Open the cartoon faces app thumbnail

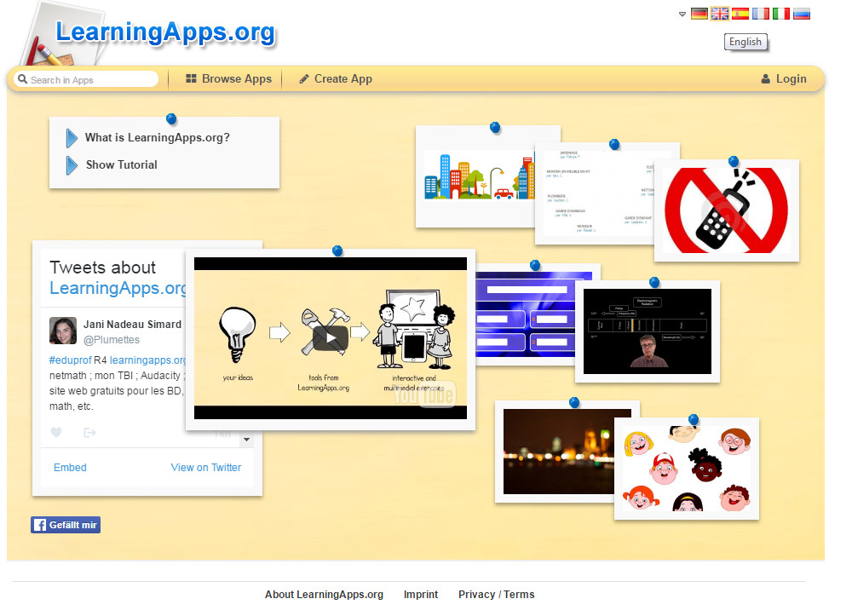pyautogui.click(x=687, y=469)
